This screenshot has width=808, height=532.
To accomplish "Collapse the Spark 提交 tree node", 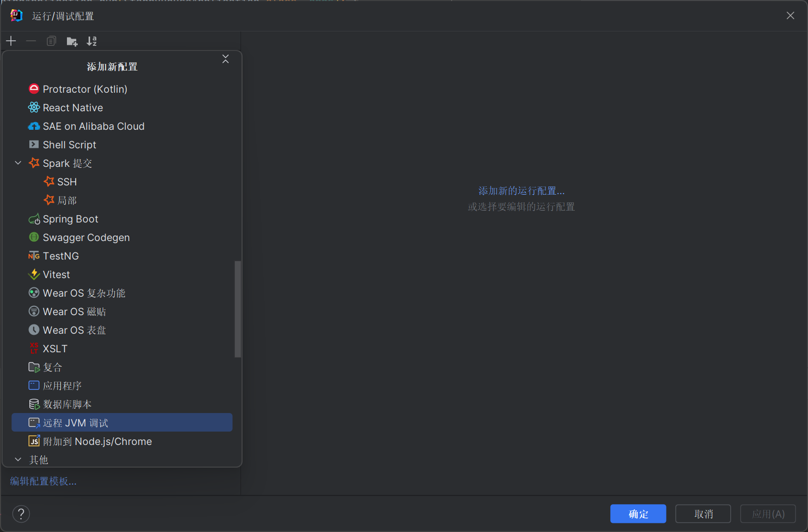I will tap(18, 163).
